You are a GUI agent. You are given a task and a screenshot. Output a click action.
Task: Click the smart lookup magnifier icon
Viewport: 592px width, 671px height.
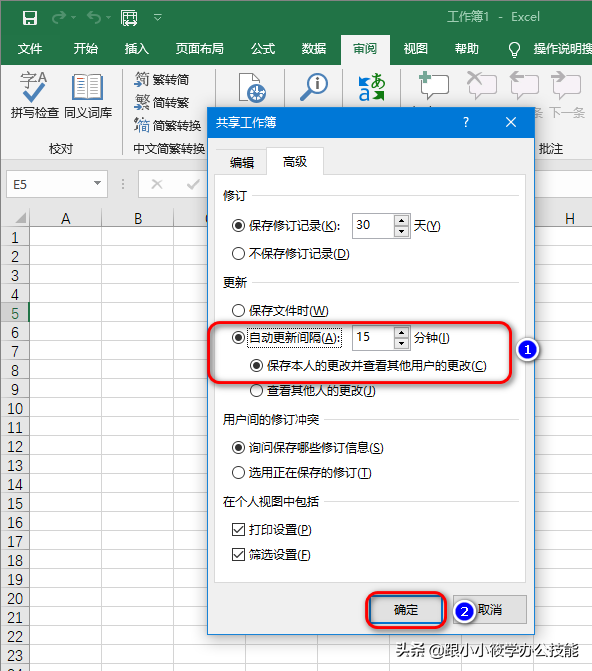[313, 87]
